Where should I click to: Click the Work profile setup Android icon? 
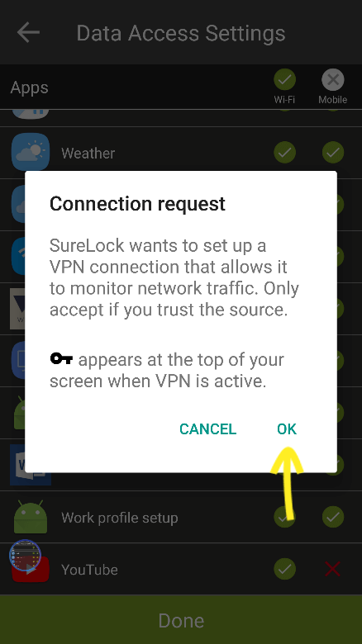tap(31, 516)
